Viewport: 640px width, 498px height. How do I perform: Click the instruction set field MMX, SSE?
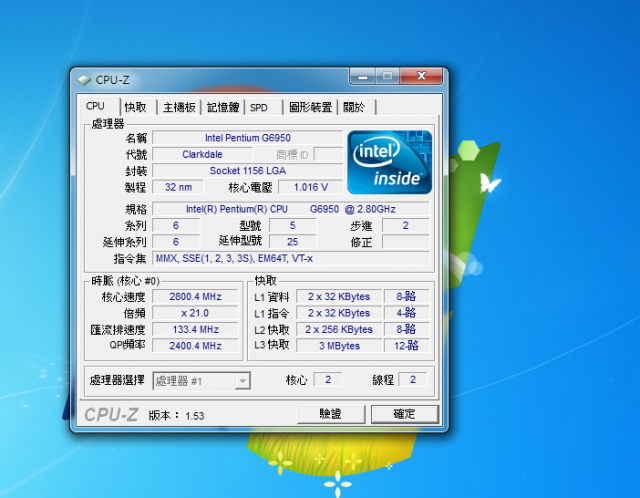point(291,258)
